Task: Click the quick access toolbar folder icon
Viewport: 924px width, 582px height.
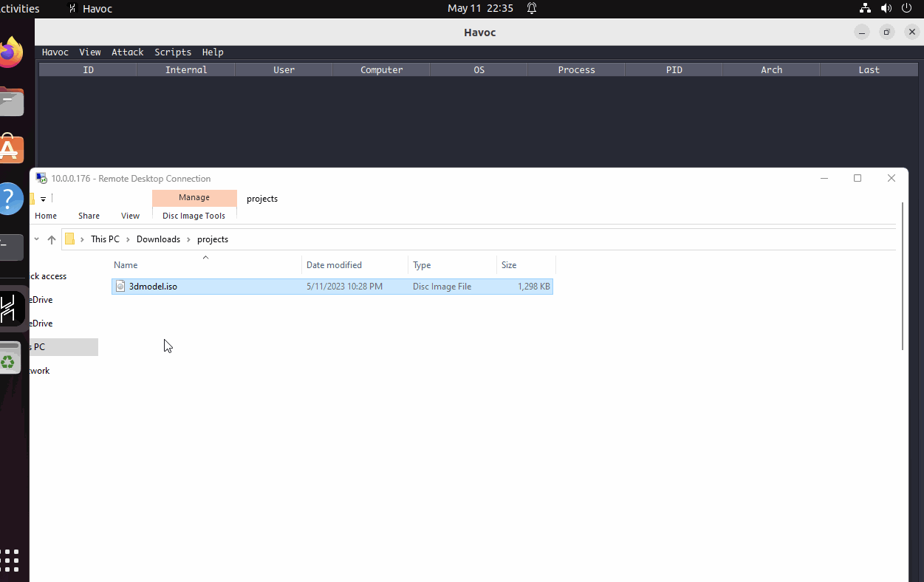Action: tap(32, 199)
